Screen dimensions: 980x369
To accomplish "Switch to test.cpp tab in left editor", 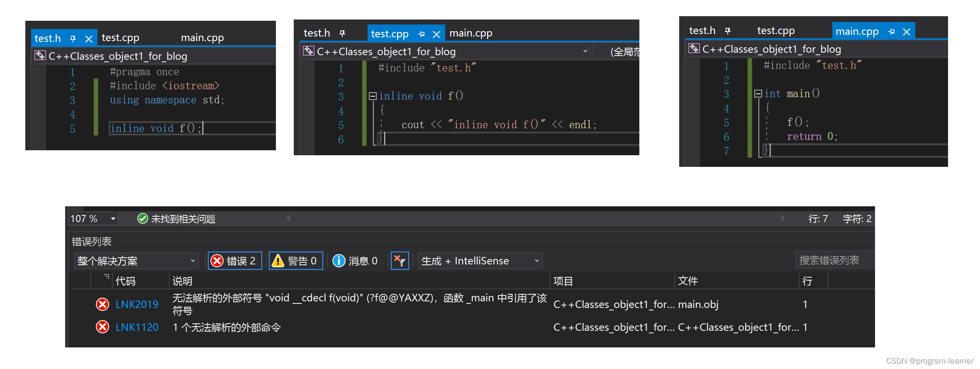I will (120, 38).
